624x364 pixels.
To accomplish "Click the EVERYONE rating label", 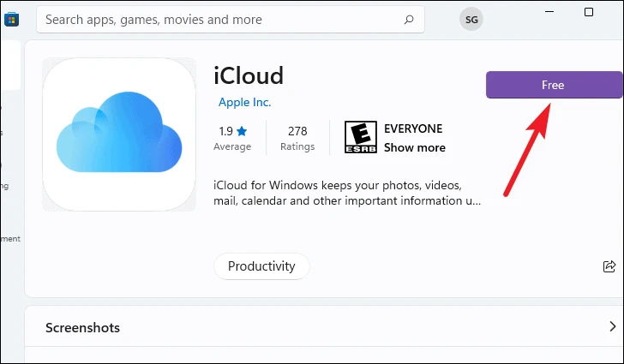I will [413, 128].
